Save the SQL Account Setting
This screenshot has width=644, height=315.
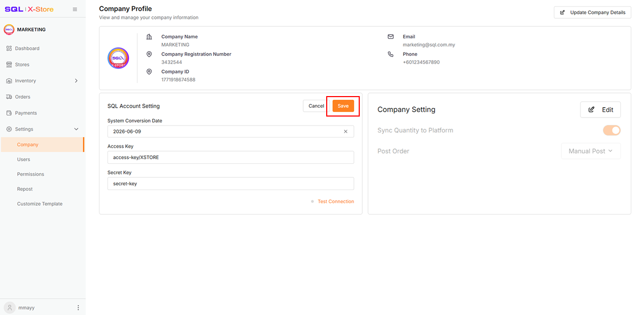pos(343,106)
